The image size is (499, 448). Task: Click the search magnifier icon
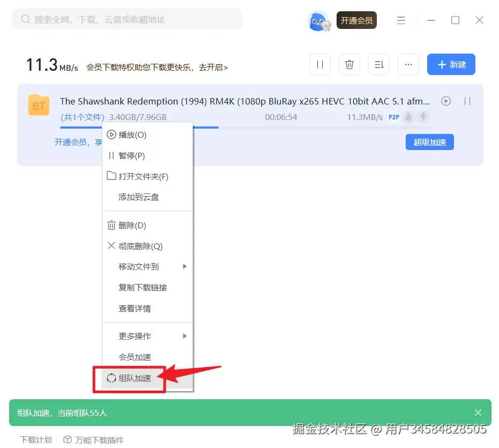25,19
